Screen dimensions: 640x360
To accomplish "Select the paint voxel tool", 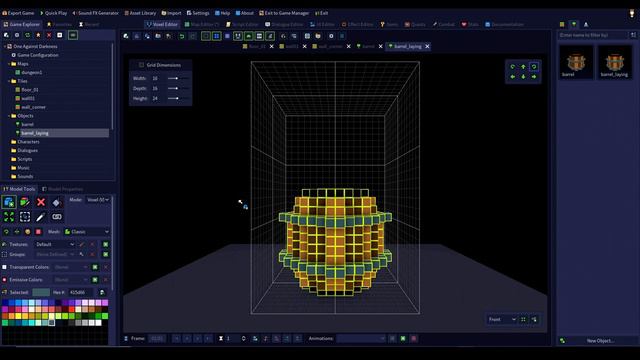I will point(25,202).
